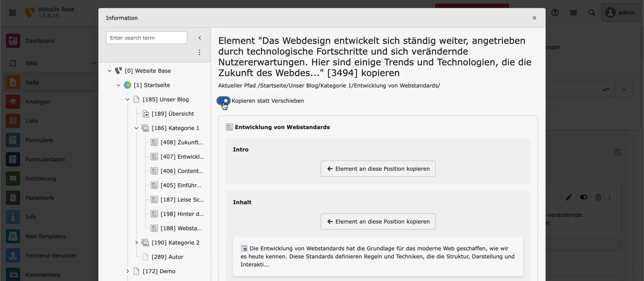Click the TYPO3 Website Base logo
Screen dimensions: 644x281
pos(30,12)
